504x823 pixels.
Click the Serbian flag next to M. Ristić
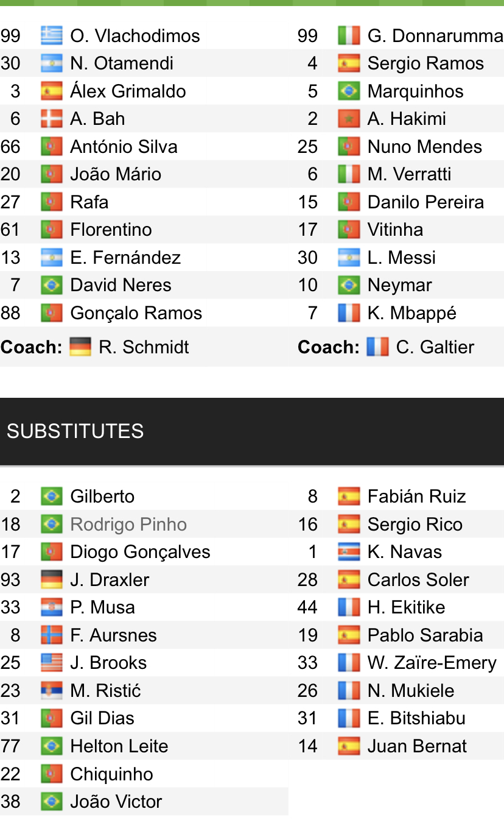pyautogui.click(x=52, y=691)
